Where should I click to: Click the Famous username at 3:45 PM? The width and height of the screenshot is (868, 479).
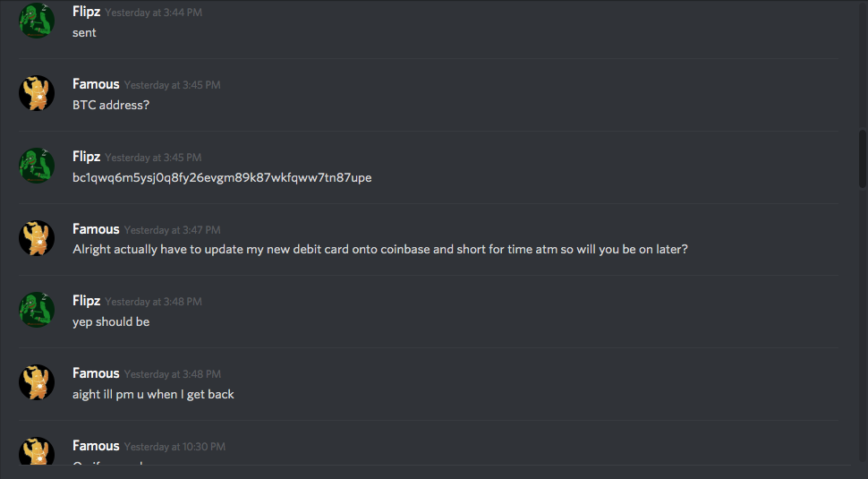click(96, 84)
